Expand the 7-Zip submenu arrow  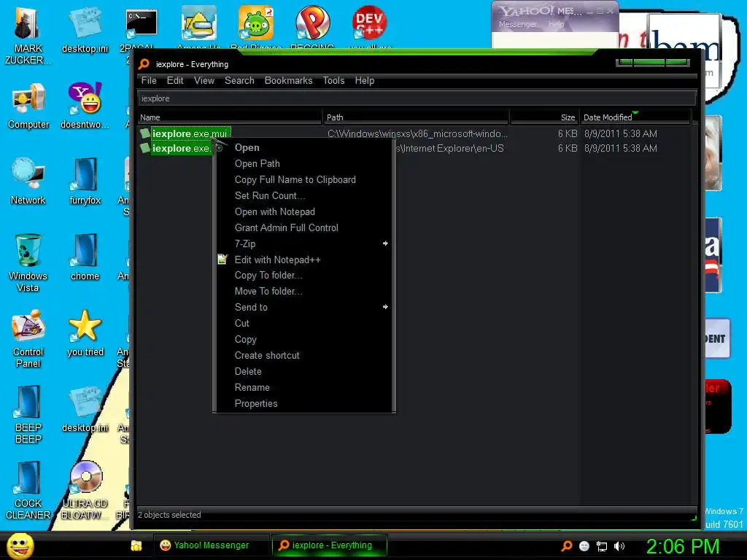(x=385, y=244)
